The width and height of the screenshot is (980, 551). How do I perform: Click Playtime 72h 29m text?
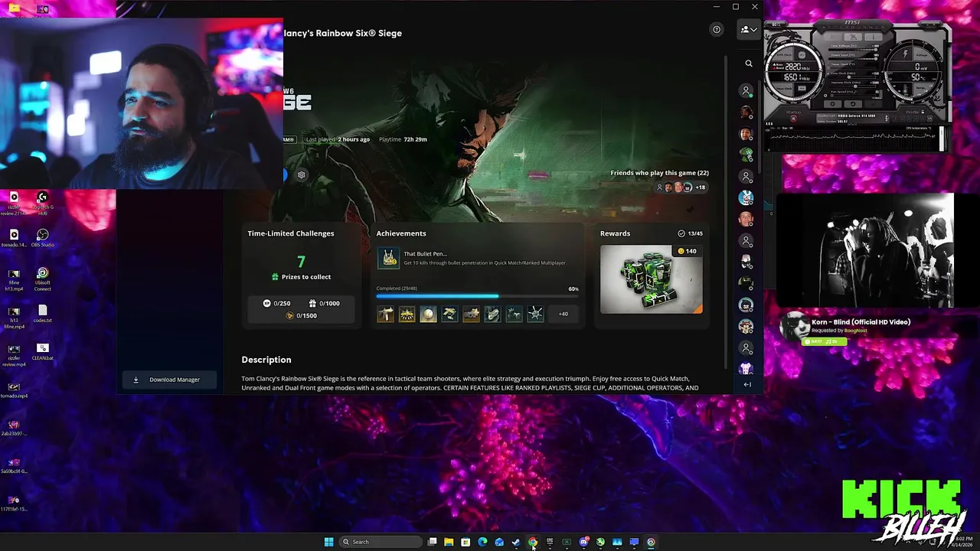coord(403,139)
